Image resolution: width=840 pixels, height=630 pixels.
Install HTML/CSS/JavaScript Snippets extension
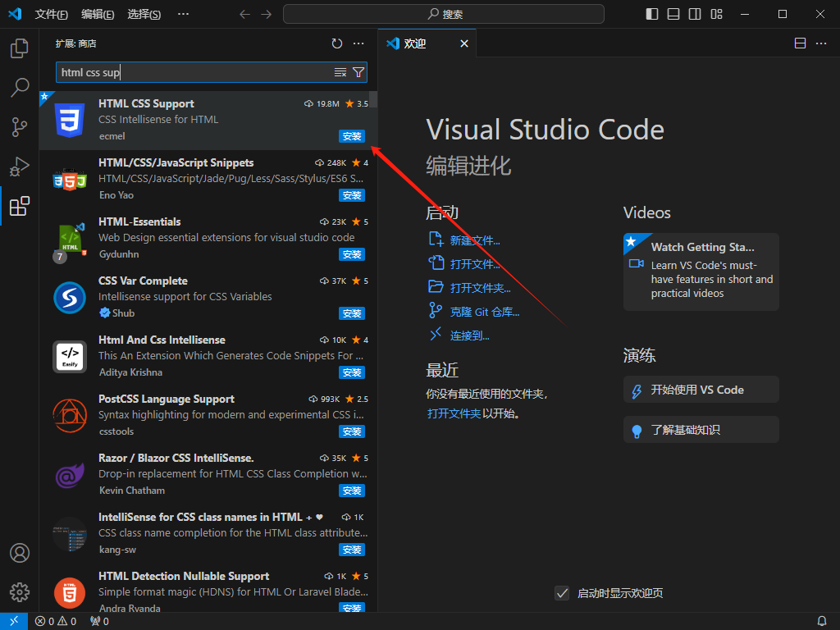coord(352,195)
